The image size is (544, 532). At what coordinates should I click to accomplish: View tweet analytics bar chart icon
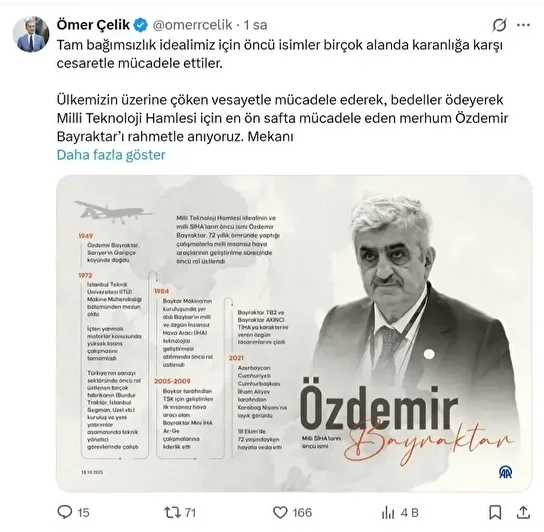coord(388,512)
